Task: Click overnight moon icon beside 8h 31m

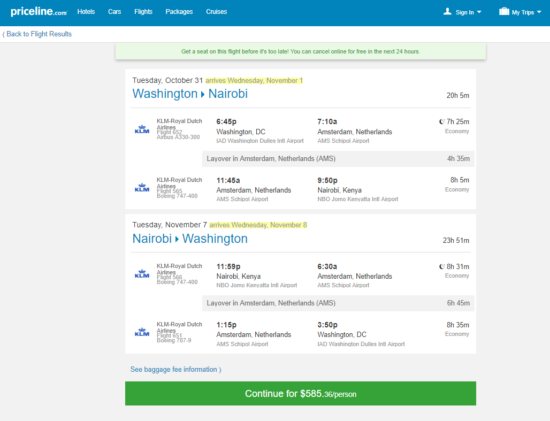Action: (442, 267)
